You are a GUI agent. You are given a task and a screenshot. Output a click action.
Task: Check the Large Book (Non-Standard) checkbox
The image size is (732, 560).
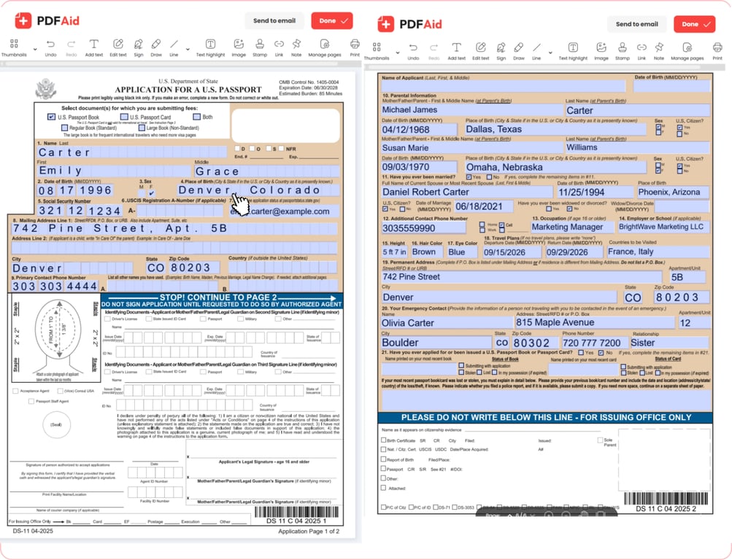coord(142,128)
